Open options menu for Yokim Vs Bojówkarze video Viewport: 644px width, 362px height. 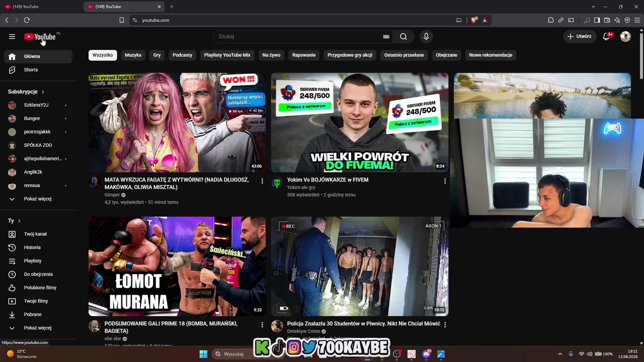[444, 181]
